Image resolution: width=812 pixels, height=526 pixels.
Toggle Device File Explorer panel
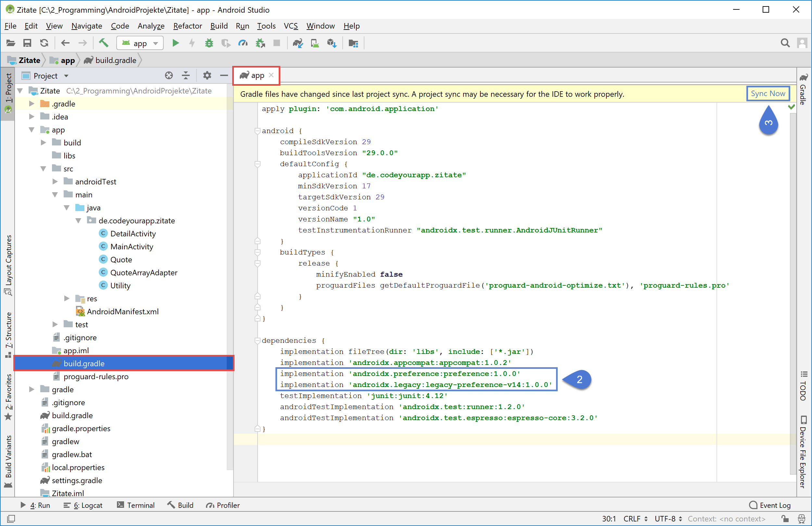pos(803,452)
